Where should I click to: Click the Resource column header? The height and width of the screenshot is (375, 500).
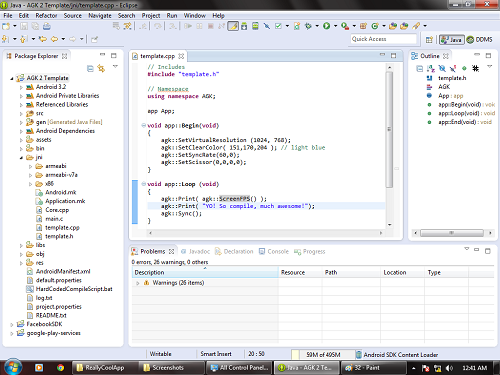pos(300,272)
